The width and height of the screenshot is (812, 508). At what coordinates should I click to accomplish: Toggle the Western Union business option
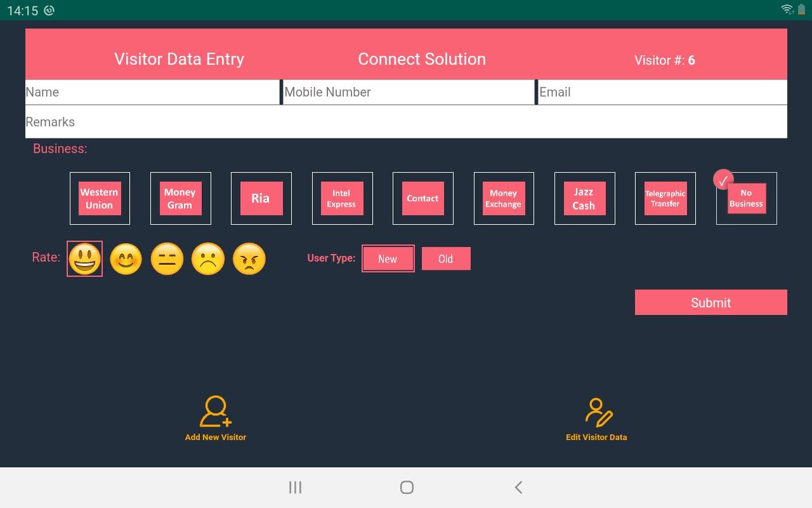click(x=100, y=198)
